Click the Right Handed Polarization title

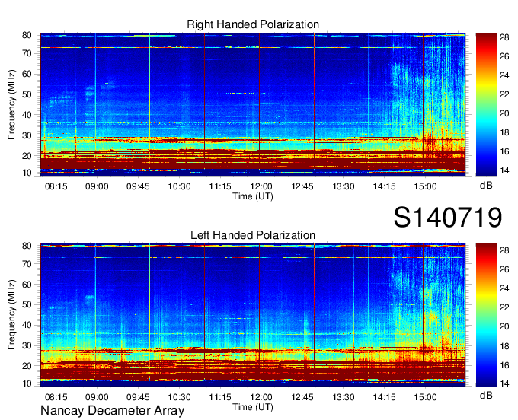(253, 24)
